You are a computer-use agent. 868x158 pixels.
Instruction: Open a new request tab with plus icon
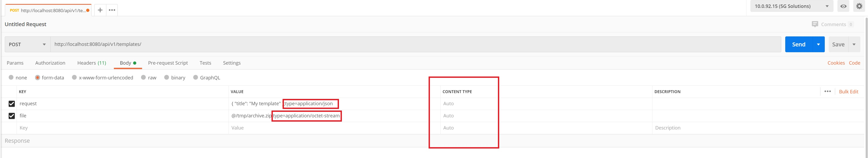(100, 10)
